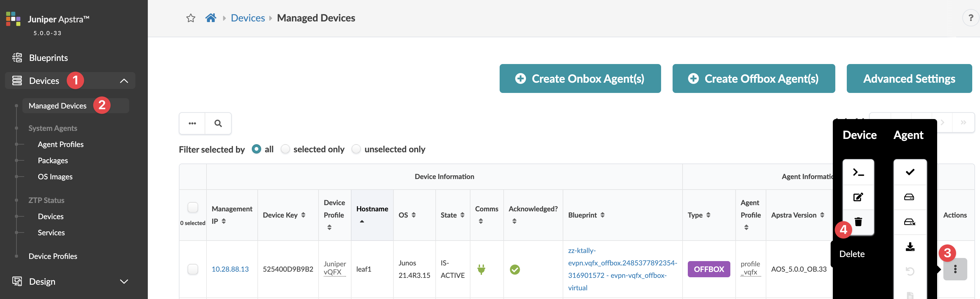Image resolution: width=980 pixels, height=299 pixels.
Task: Open Agent Profiles in sidebar
Action: [x=61, y=144]
